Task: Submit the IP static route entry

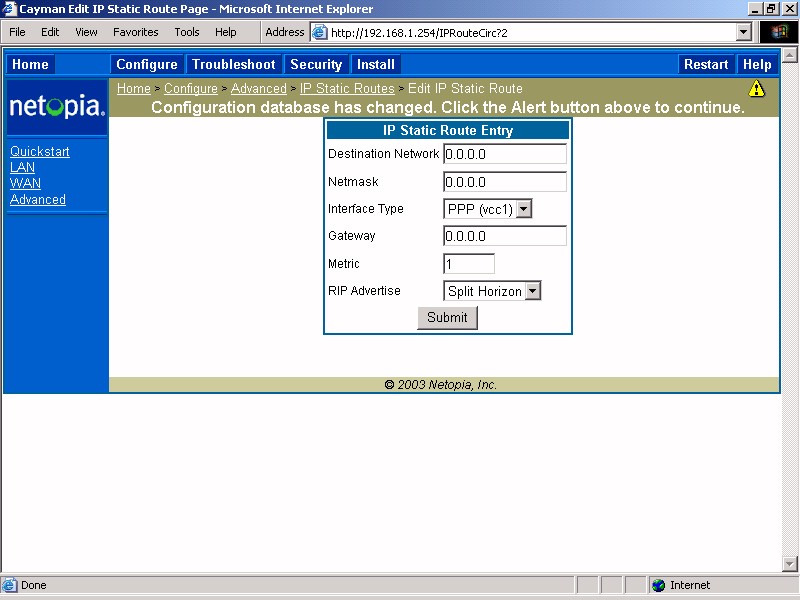Action: pos(447,318)
